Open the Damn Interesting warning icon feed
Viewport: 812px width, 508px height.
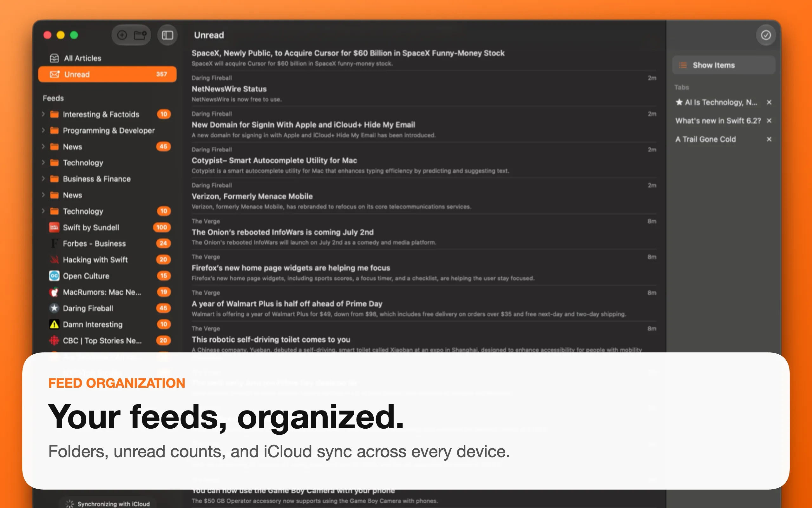[x=54, y=324]
